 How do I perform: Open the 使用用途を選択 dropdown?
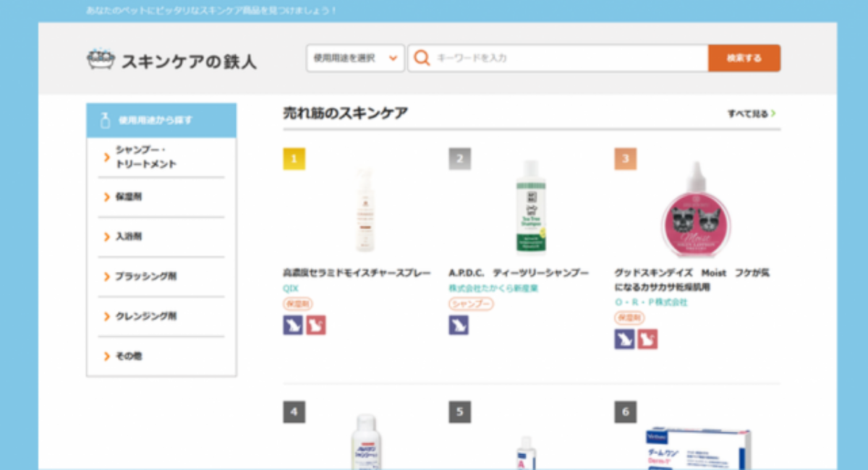pyautogui.click(x=355, y=58)
